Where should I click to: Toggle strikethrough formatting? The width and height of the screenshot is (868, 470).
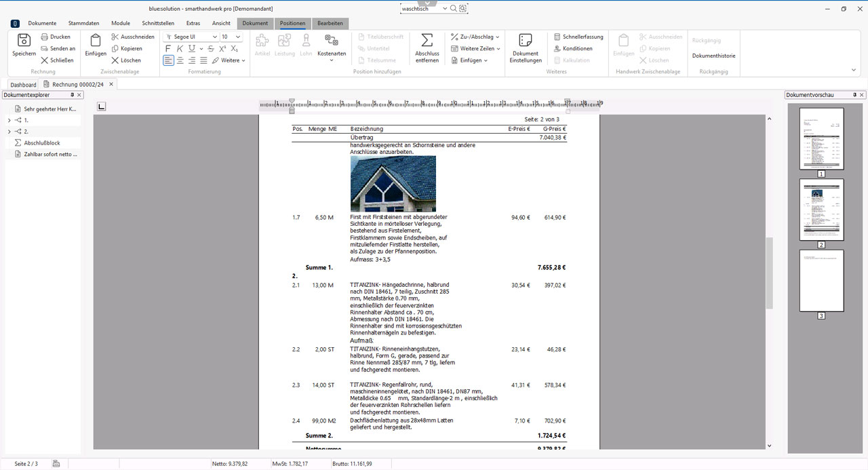211,48
